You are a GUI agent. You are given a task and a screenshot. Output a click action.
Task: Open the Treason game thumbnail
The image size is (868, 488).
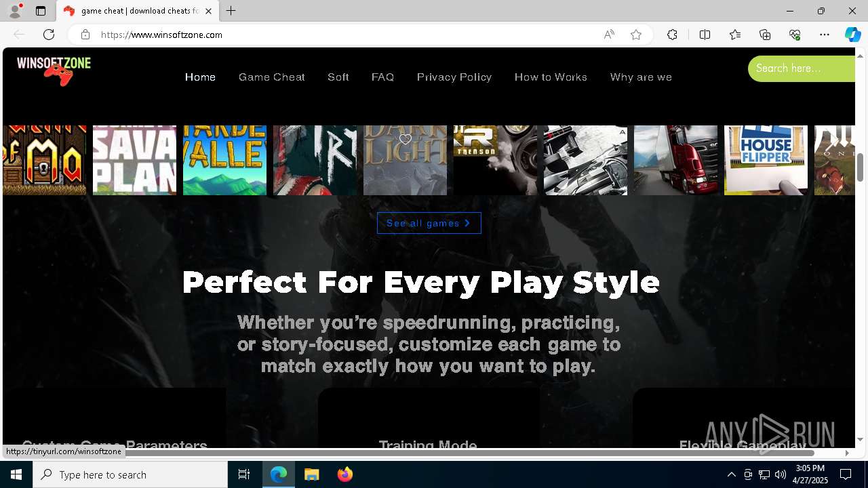(x=495, y=160)
